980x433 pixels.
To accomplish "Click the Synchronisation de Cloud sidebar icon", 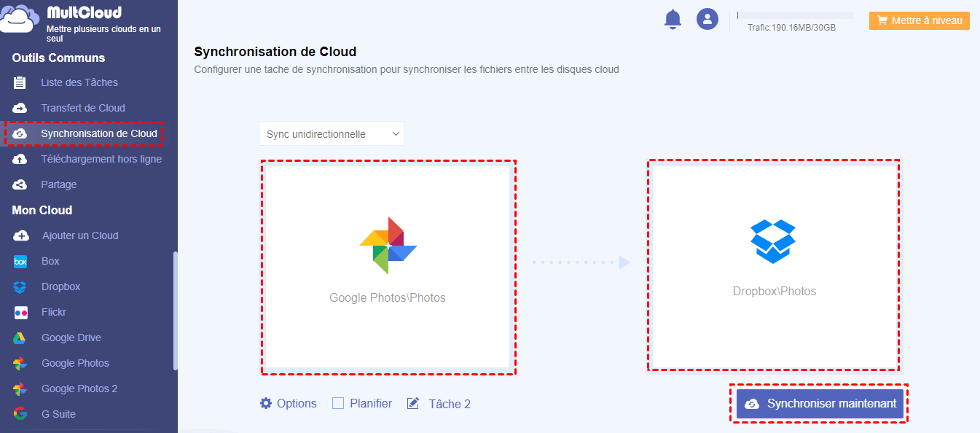I will [20, 133].
